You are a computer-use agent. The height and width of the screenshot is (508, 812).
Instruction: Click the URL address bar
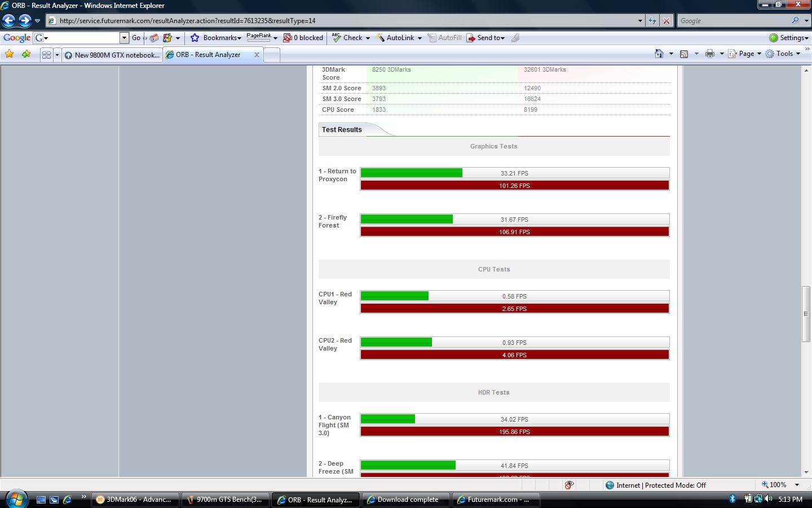click(x=340, y=21)
